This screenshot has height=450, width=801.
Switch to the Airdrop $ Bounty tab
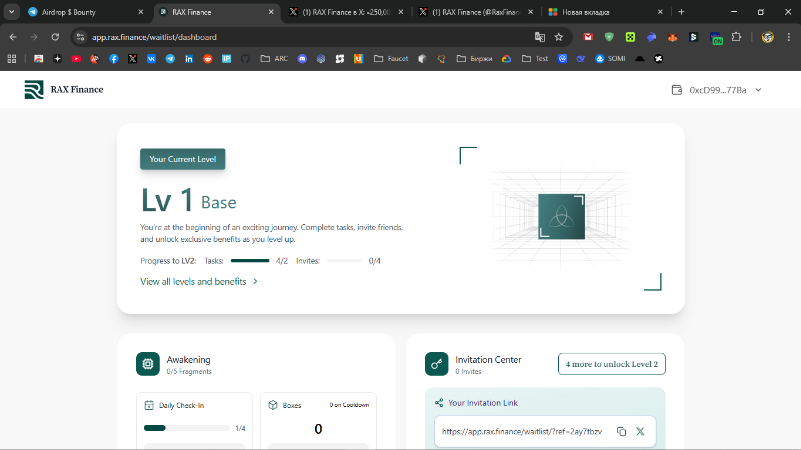[x=82, y=12]
